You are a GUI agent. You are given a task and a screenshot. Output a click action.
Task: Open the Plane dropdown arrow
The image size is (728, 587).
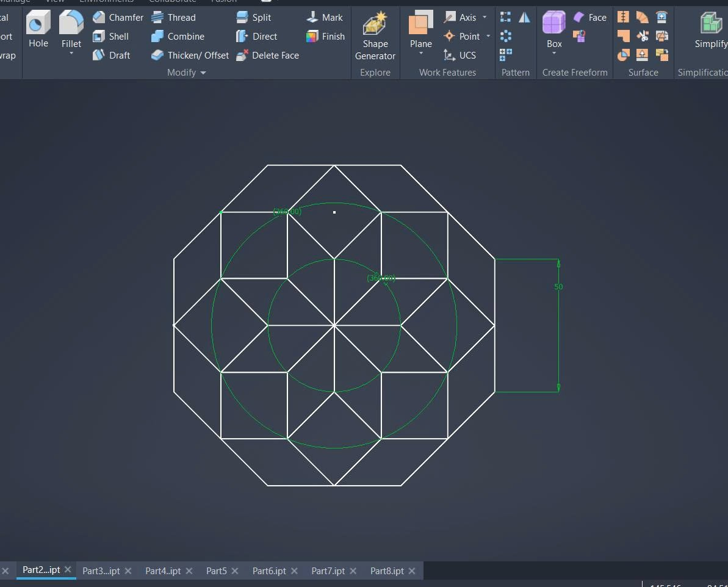(x=421, y=54)
